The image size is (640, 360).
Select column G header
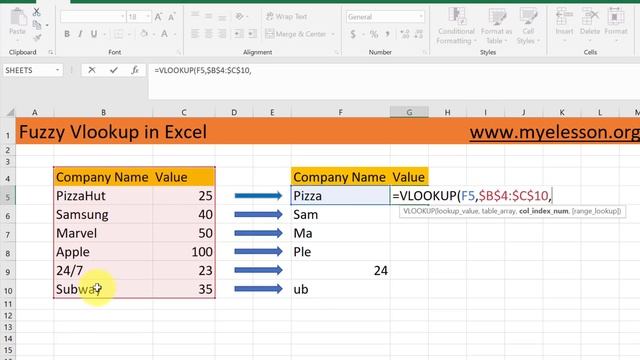[409, 112]
